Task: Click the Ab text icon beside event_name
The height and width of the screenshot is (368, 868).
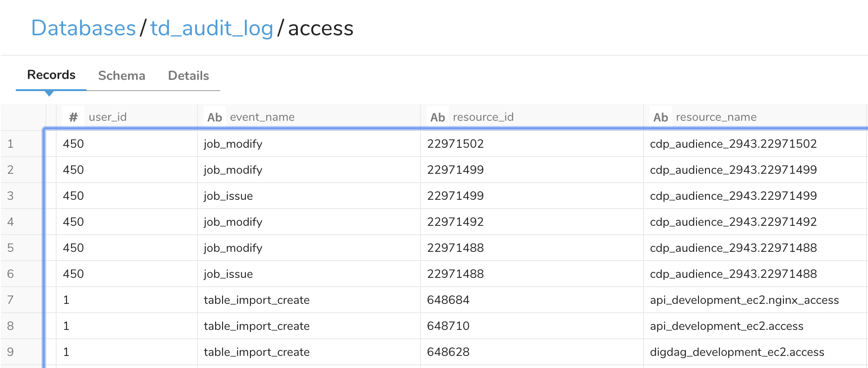Action: pos(214,117)
